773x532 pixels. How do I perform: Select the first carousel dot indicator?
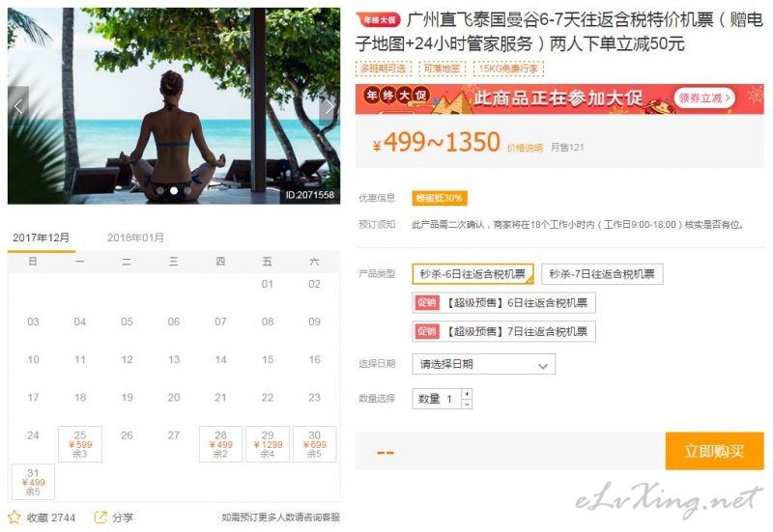click(159, 190)
